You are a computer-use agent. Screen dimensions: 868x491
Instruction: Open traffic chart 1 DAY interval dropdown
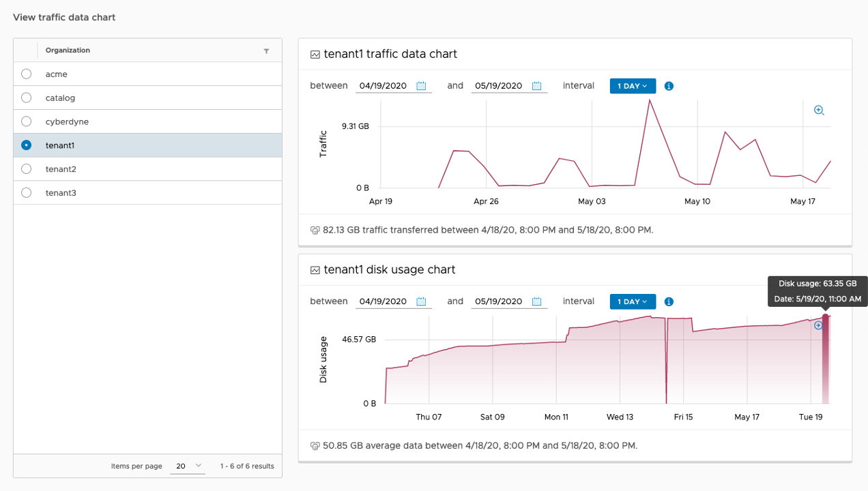click(x=633, y=86)
